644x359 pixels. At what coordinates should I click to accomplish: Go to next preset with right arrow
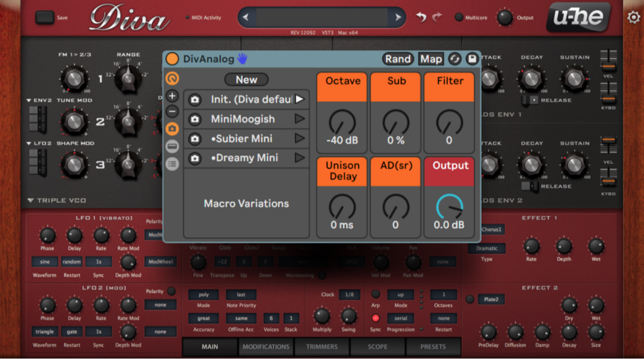(397, 17)
